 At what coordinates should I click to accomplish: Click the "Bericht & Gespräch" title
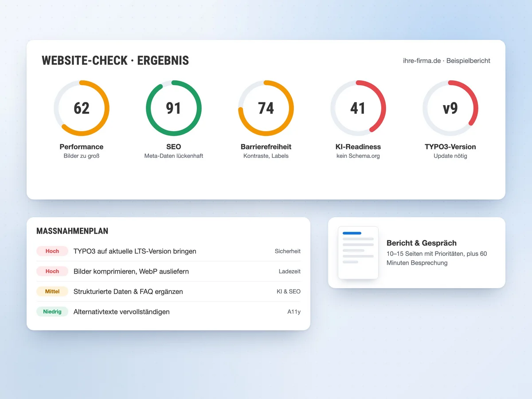coord(422,243)
